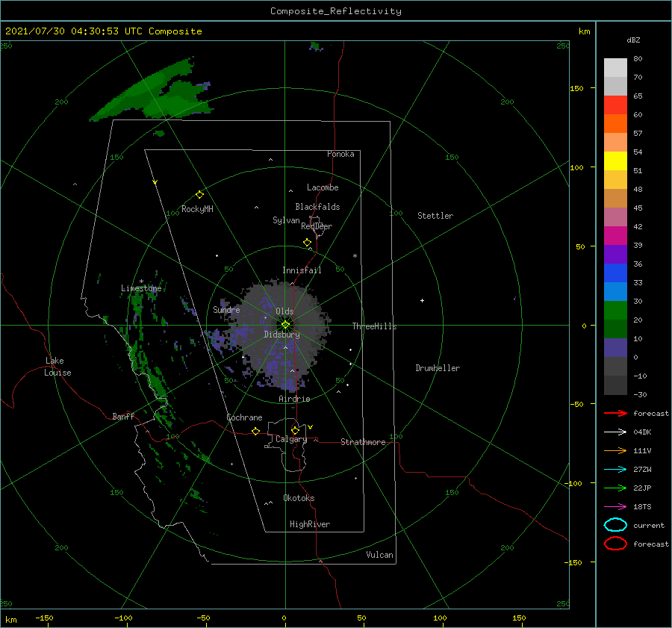This screenshot has width=672, height=628.
Task: Click the Innisfail label
Action: pos(302,270)
